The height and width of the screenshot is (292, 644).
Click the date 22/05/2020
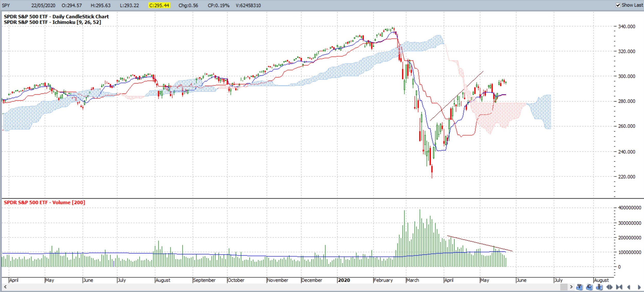tap(43, 5)
